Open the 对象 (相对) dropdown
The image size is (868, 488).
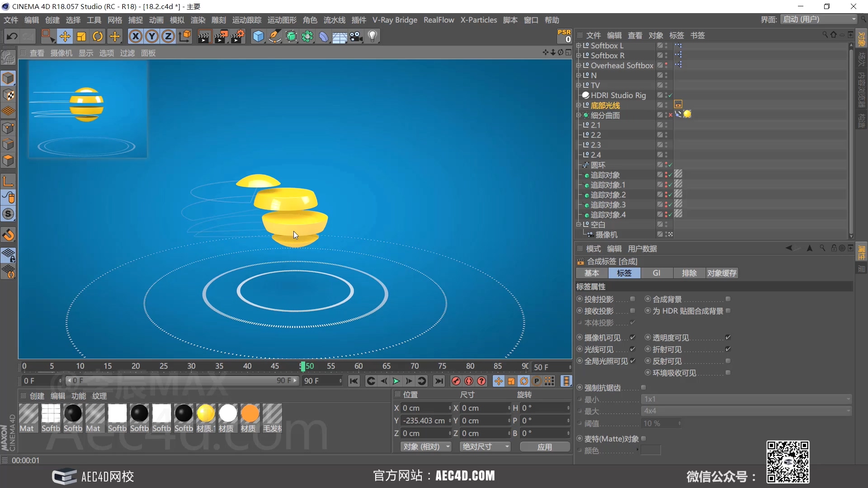[425, 447]
